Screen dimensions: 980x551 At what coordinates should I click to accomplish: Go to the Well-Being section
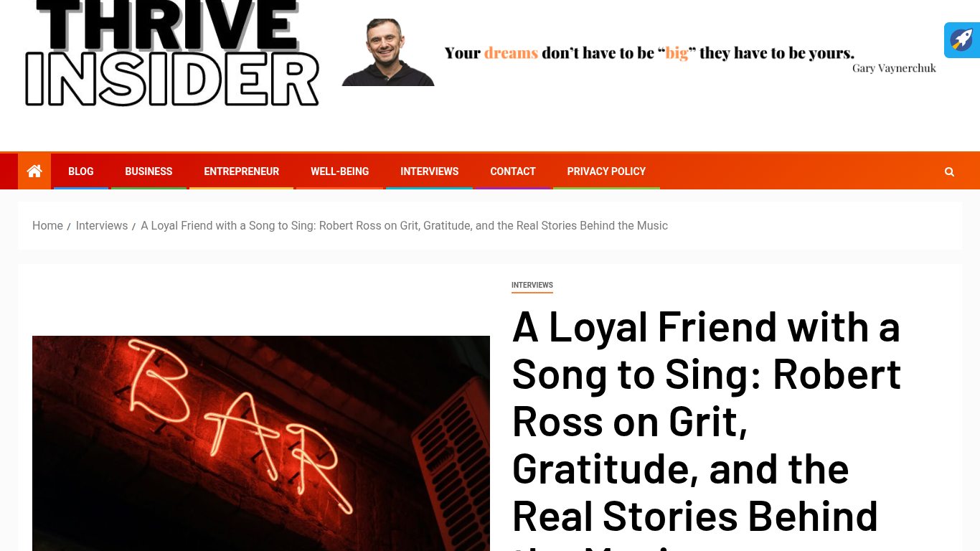(339, 171)
